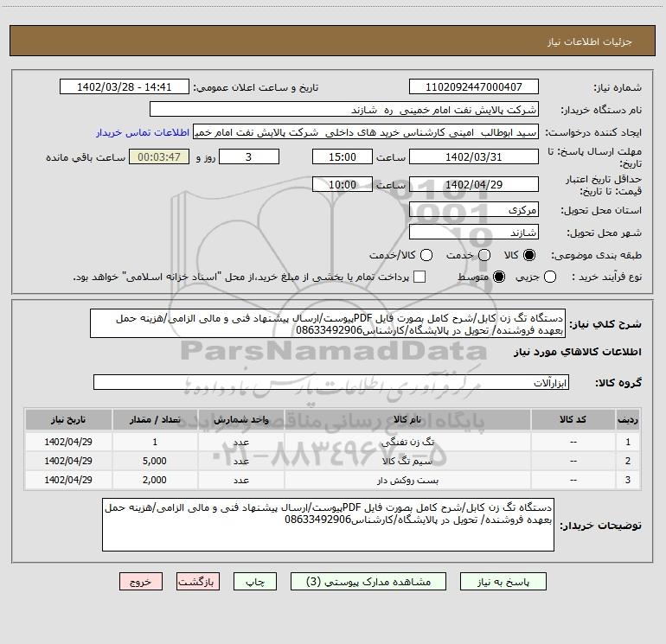Click the توضیحات خریدار text area
The image size is (666, 644).
[x=328, y=525]
